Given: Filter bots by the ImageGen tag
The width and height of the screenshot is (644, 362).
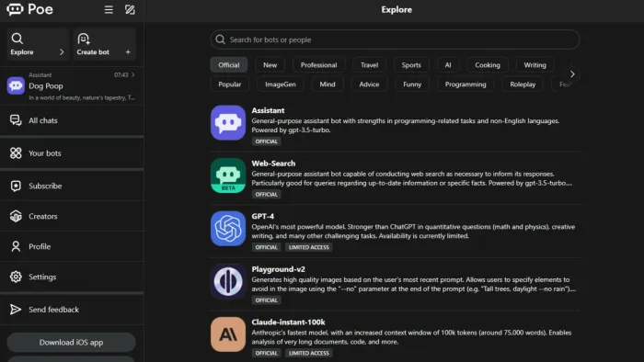Looking at the screenshot, I should click(x=280, y=84).
